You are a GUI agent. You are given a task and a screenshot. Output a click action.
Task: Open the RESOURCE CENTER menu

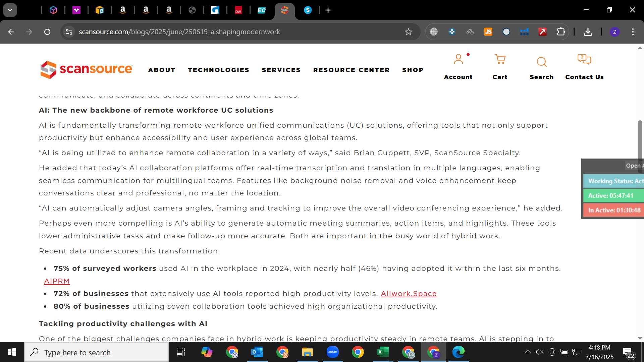[352, 70]
